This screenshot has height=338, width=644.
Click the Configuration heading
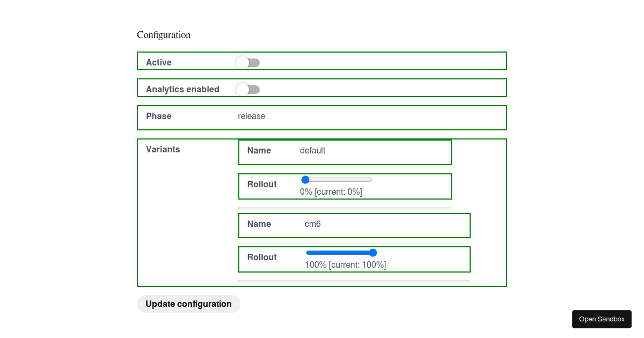164,35
